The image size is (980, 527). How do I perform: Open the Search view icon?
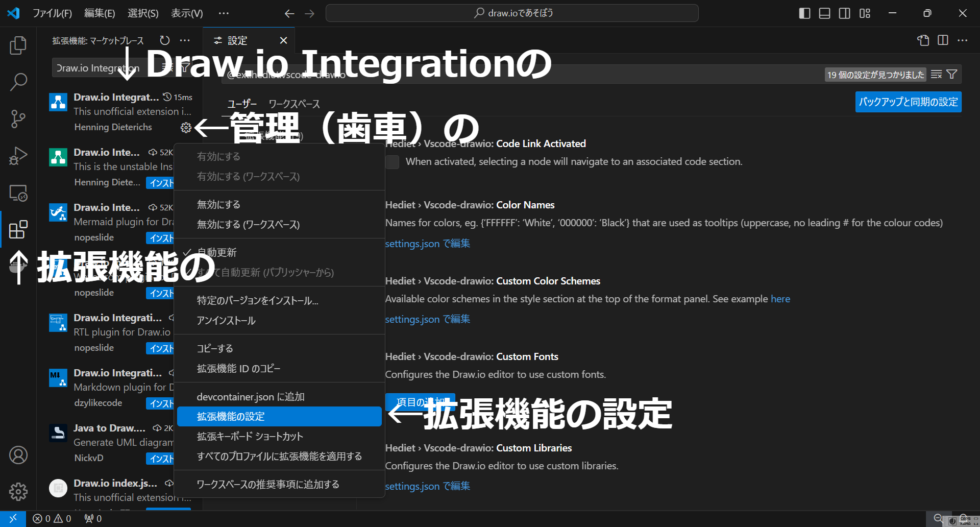tap(18, 82)
